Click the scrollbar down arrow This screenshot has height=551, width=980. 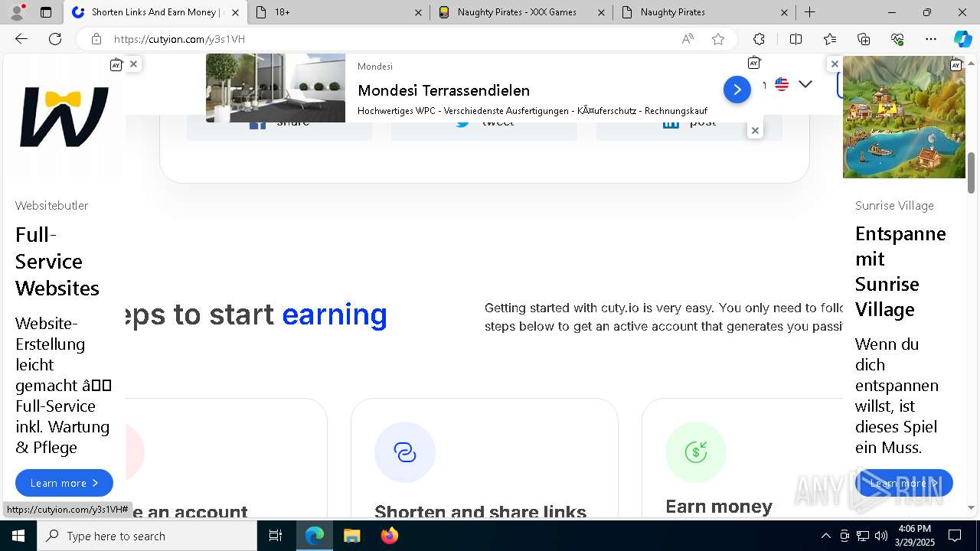click(x=971, y=508)
